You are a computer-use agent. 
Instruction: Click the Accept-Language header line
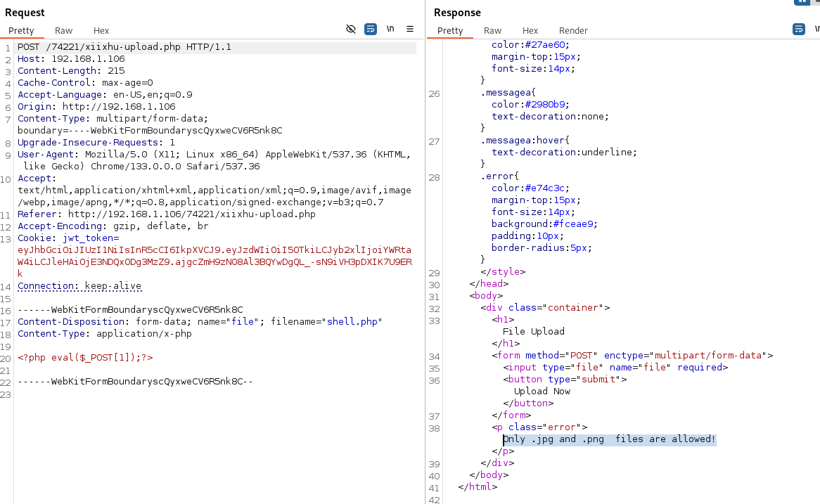(x=105, y=95)
